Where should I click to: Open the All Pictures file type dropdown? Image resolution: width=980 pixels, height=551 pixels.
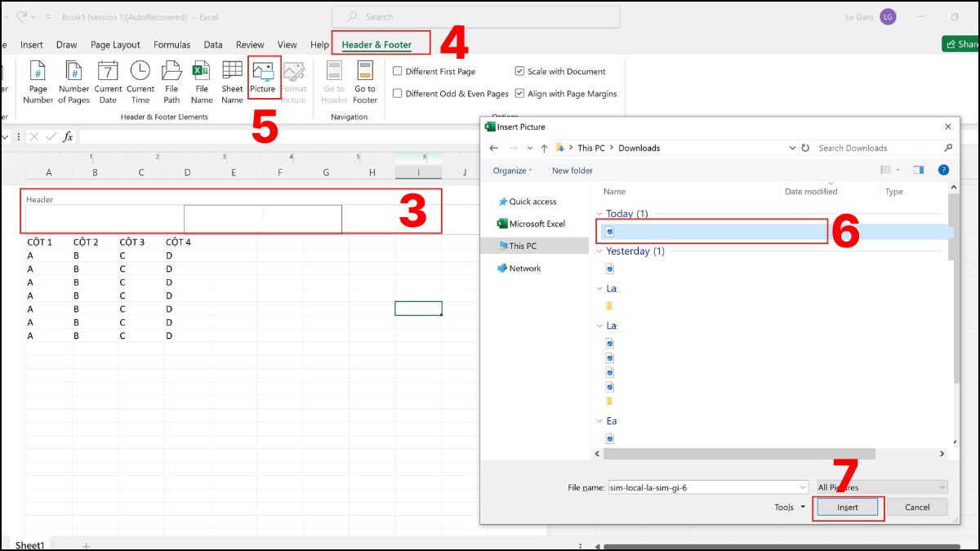click(x=880, y=487)
